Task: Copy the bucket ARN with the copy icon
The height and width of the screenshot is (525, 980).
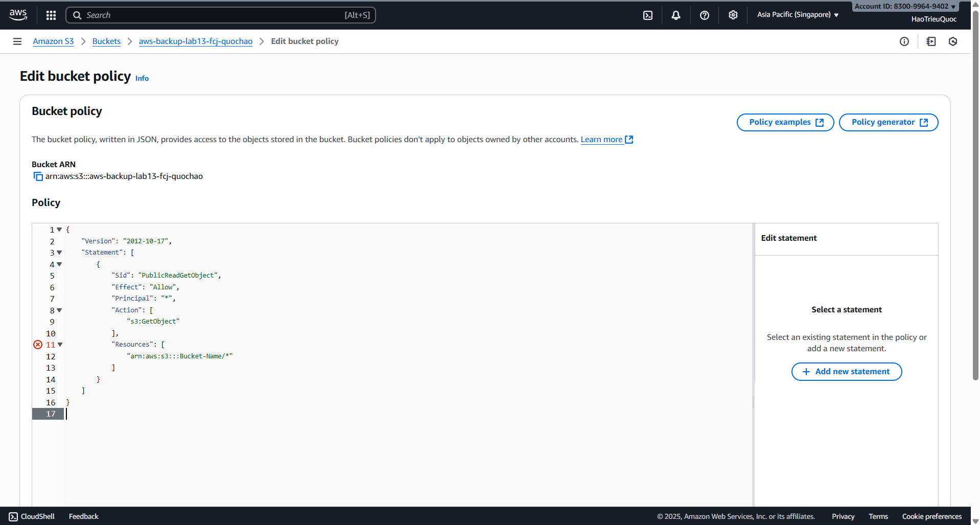Action: [38, 176]
